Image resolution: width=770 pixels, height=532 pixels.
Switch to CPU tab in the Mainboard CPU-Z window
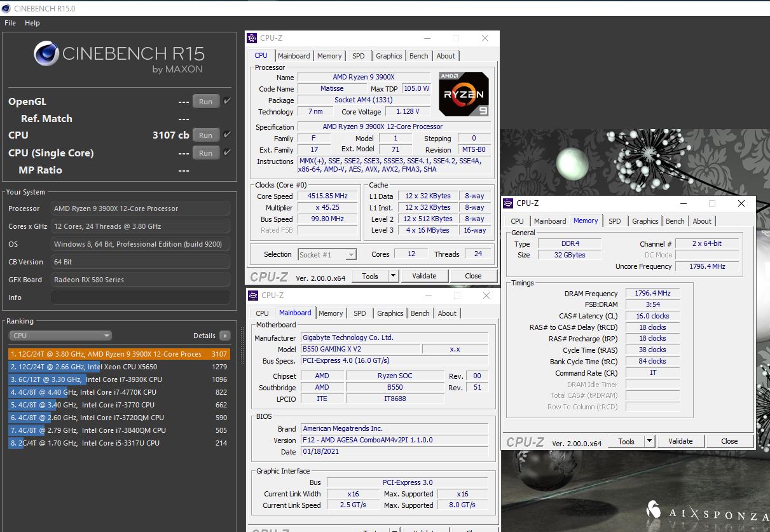[262, 313]
